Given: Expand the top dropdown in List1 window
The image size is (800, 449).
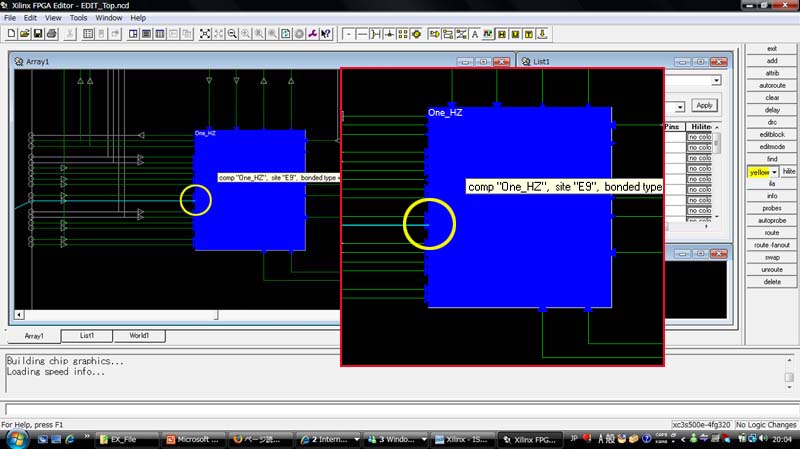Looking at the screenshot, I should (x=716, y=81).
